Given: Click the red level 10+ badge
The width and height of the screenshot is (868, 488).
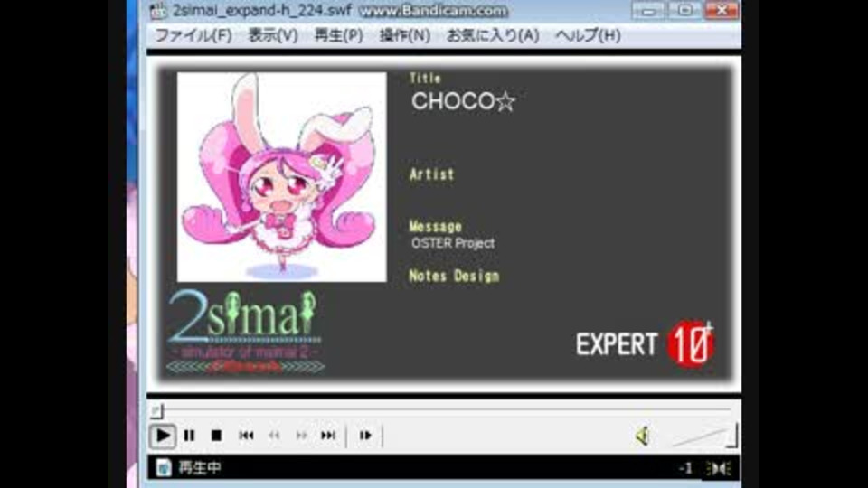Looking at the screenshot, I should tap(690, 343).
